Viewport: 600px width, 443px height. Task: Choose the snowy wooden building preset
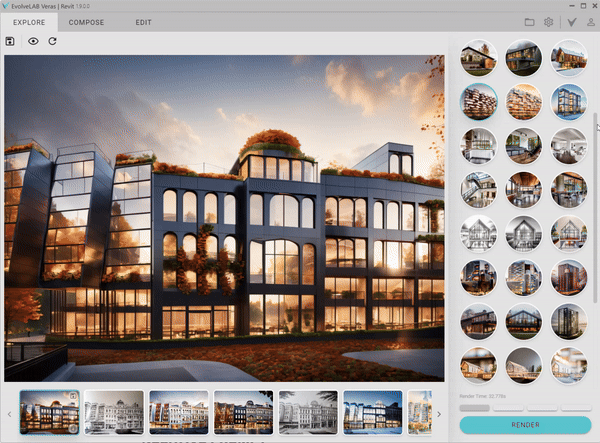(x=569, y=58)
